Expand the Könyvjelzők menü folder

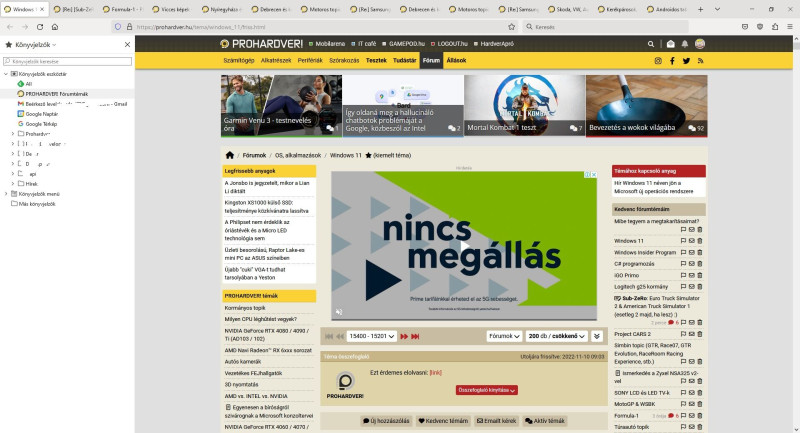click(x=6, y=194)
